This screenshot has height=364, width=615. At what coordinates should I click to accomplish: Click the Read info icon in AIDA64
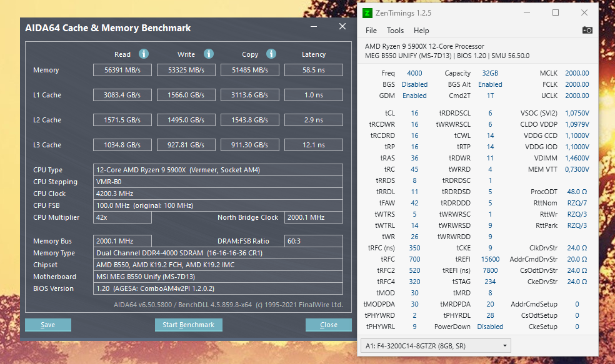pos(144,54)
